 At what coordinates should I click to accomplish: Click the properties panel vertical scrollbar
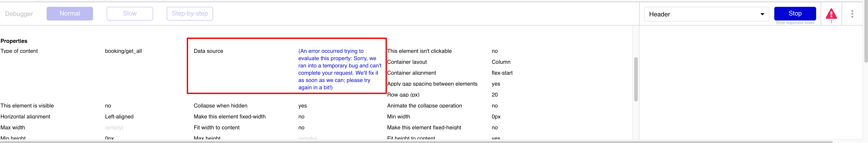[636, 79]
